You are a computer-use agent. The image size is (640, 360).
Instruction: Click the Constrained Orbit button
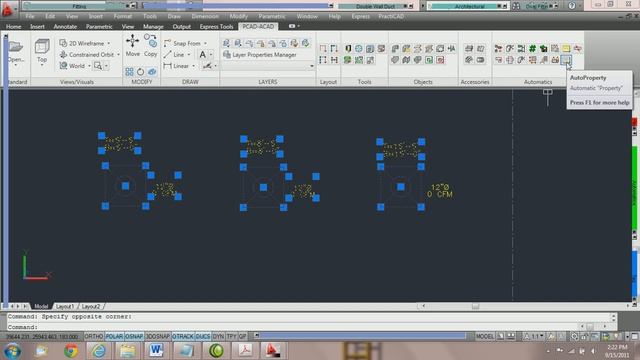(x=87, y=54)
